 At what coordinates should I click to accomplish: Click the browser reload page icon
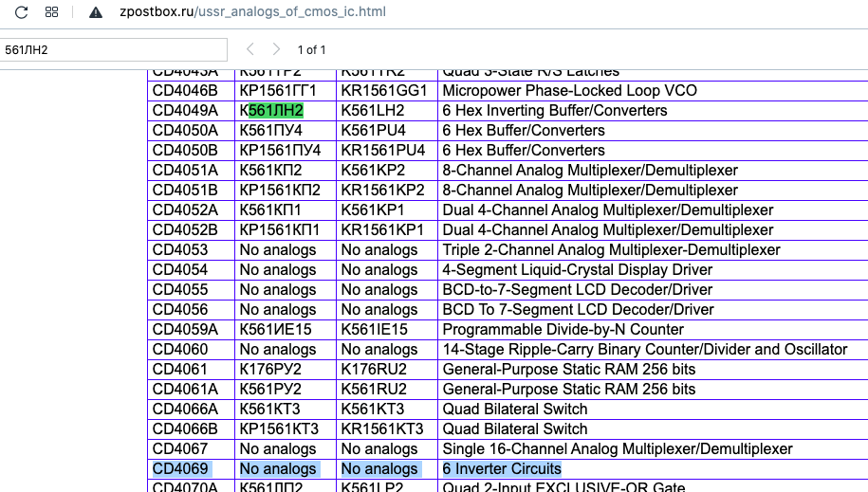22,12
